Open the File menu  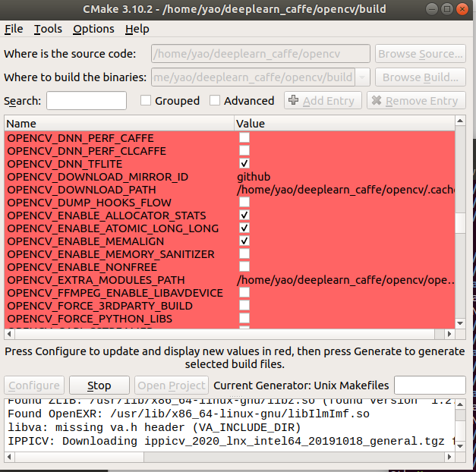pos(14,29)
